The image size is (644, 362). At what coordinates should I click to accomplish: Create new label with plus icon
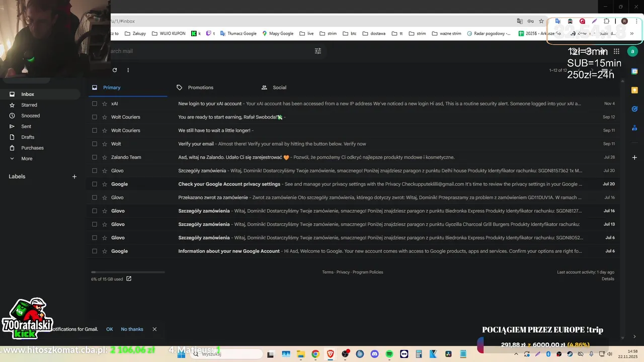(74, 176)
